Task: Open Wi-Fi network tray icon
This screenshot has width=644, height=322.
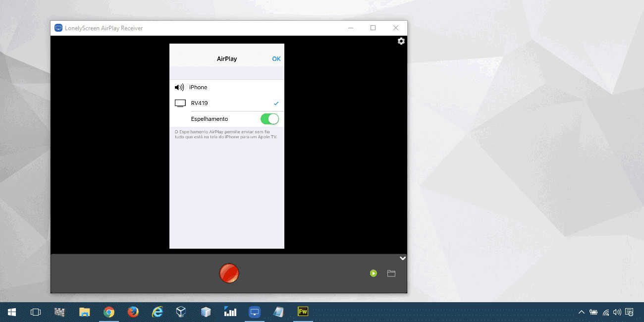Action: [605, 312]
